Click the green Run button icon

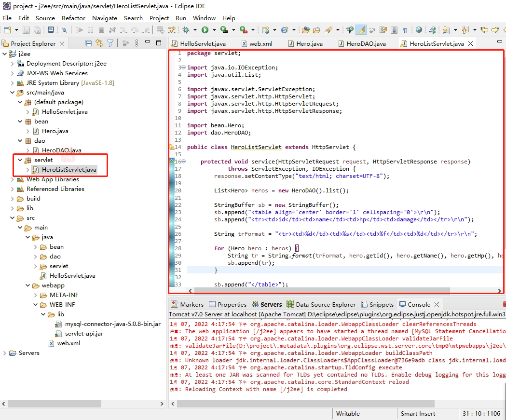(x=205, y=30)
